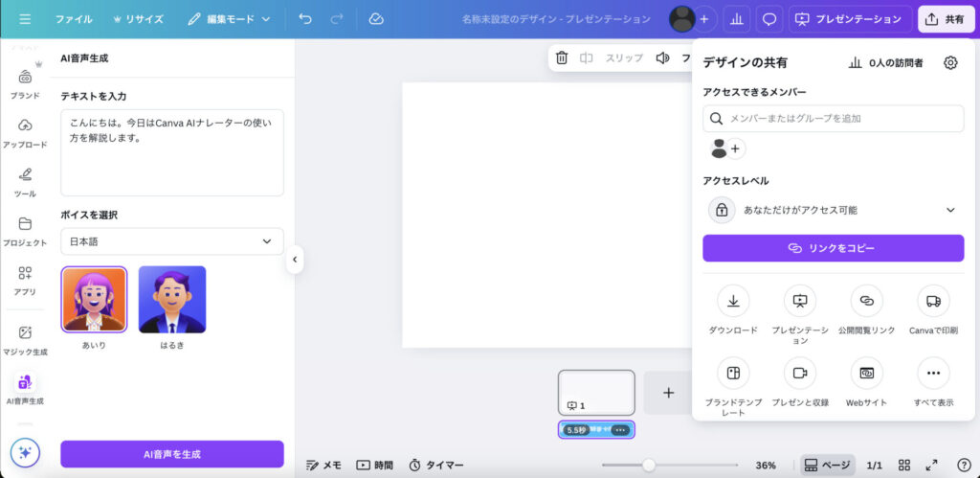Viewport: 980px width, 478px height.
Task: Click the AI音声を生成 button
Action: pos(172,454)
